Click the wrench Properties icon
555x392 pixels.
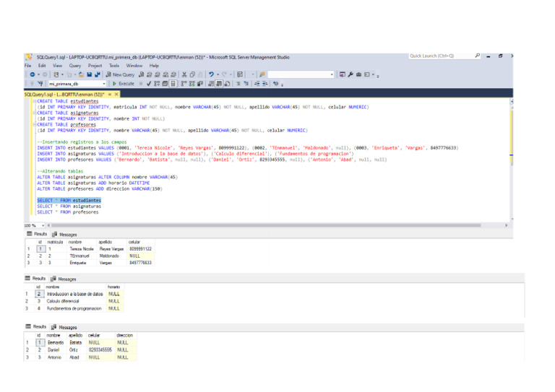tap(350, 74)
